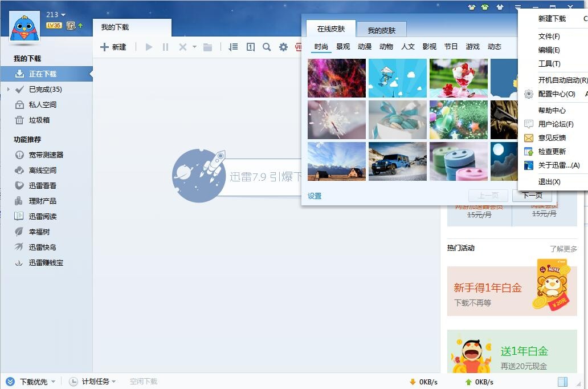The height and width of the screenshot is (389, 588).
Task: Open the dropdown arrow beside delete icon
Action: click(194, 47)
